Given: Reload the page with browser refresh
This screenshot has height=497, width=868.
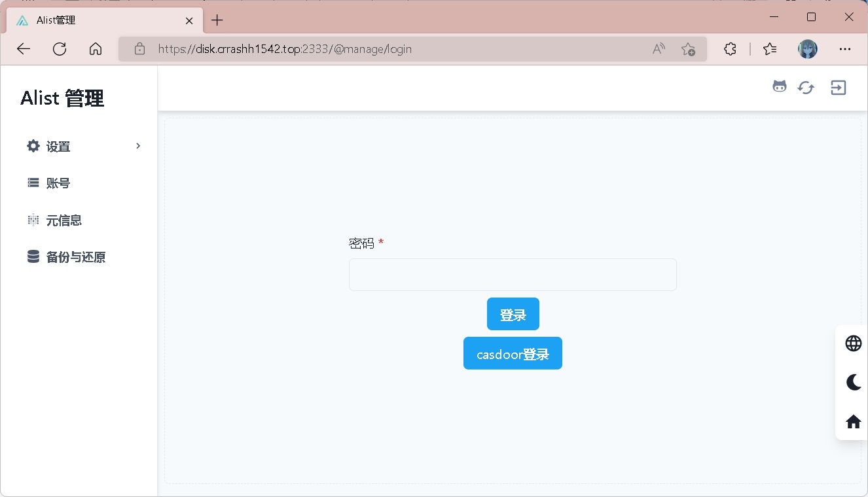Looking at the screenshot, I should click(60, 49).
